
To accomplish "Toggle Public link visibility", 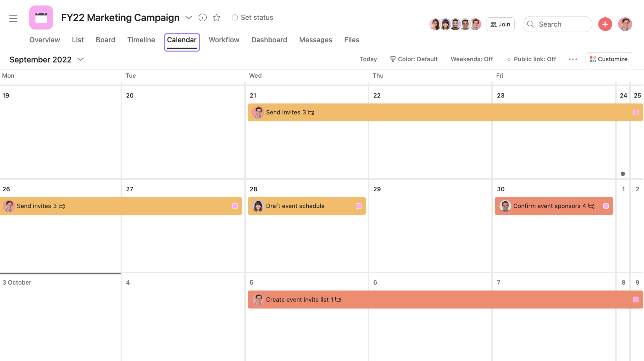I will [531, 59].
